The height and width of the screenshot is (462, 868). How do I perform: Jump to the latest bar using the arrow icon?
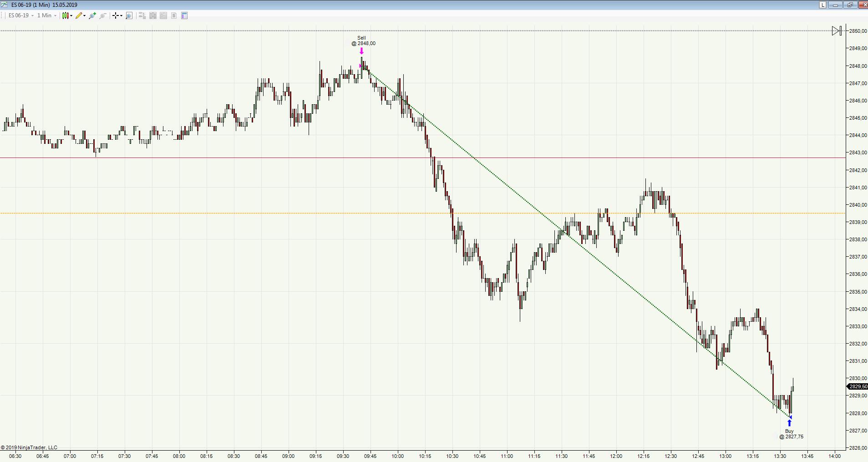coord(837,30)
